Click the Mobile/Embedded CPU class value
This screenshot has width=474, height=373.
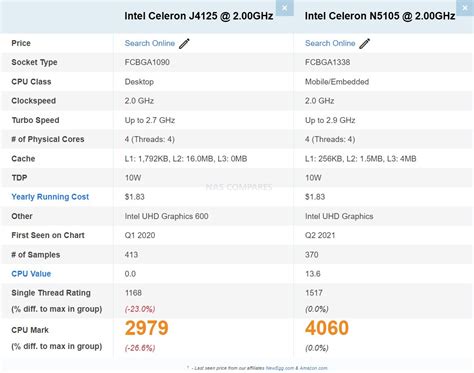coord(337,82)
